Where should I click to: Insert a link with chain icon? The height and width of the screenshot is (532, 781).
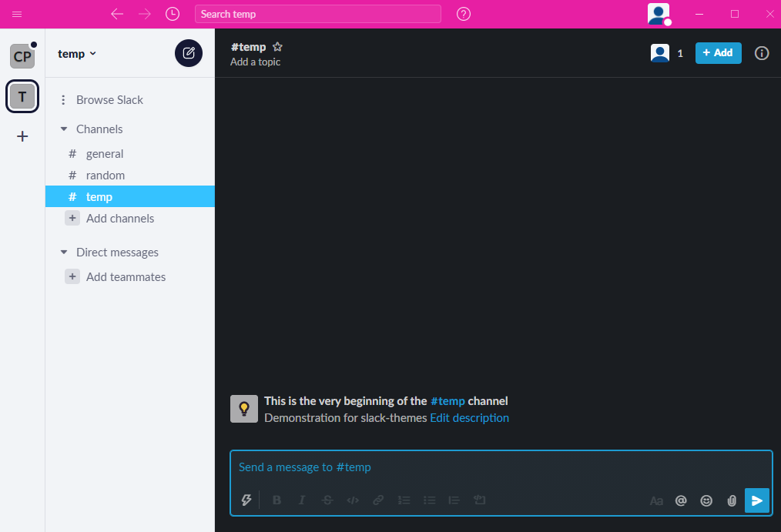[378, 500]
